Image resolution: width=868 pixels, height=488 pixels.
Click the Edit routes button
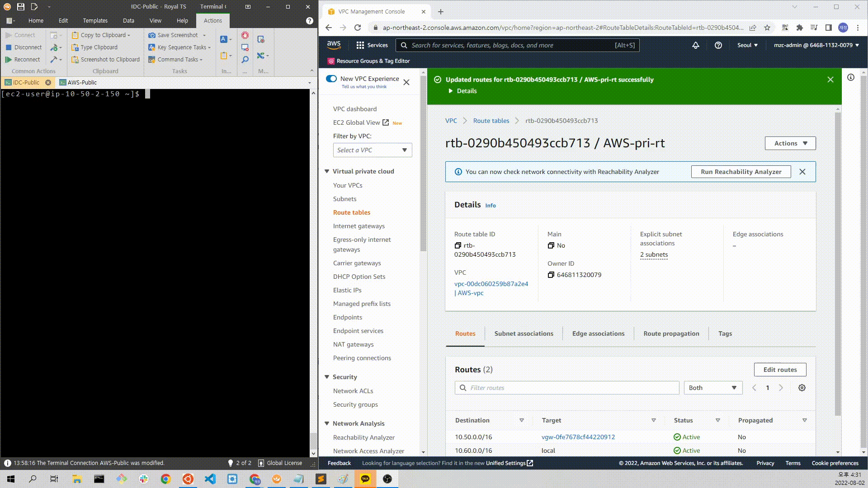[780, 370]
